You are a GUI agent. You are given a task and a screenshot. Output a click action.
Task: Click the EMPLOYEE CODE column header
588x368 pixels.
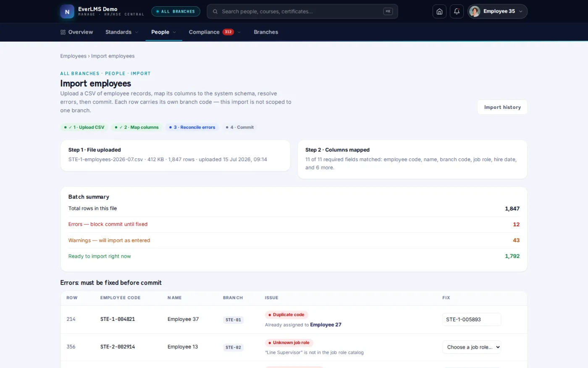click(x=120, y=298)
